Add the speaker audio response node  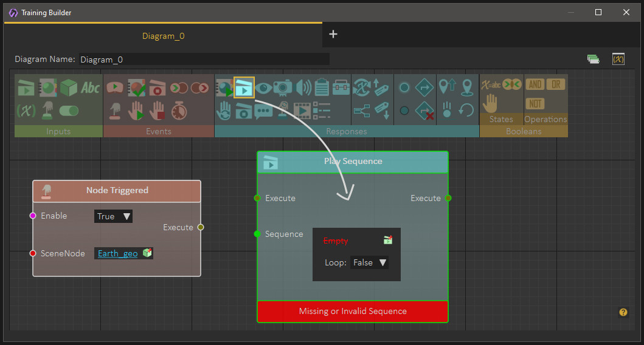point(303,87)
